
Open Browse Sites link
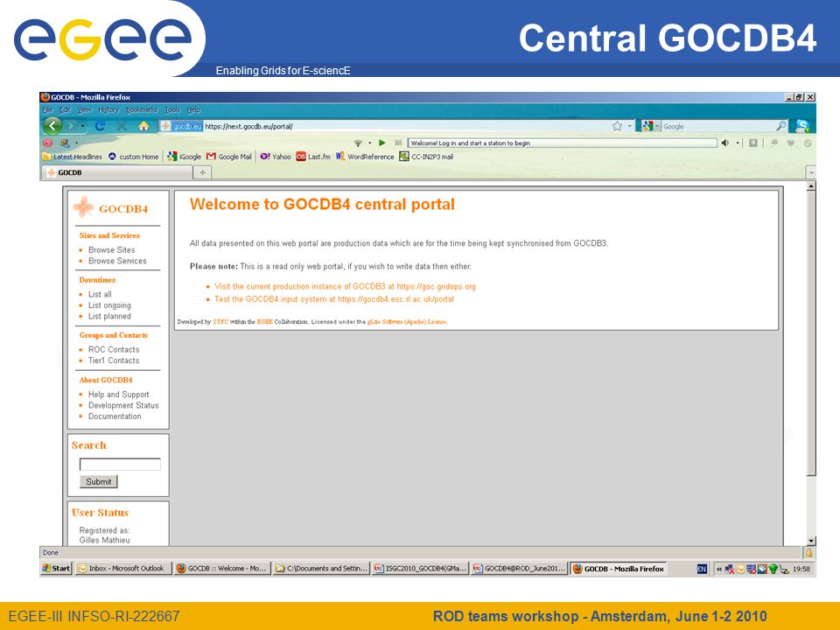click(x=111, y=249)
